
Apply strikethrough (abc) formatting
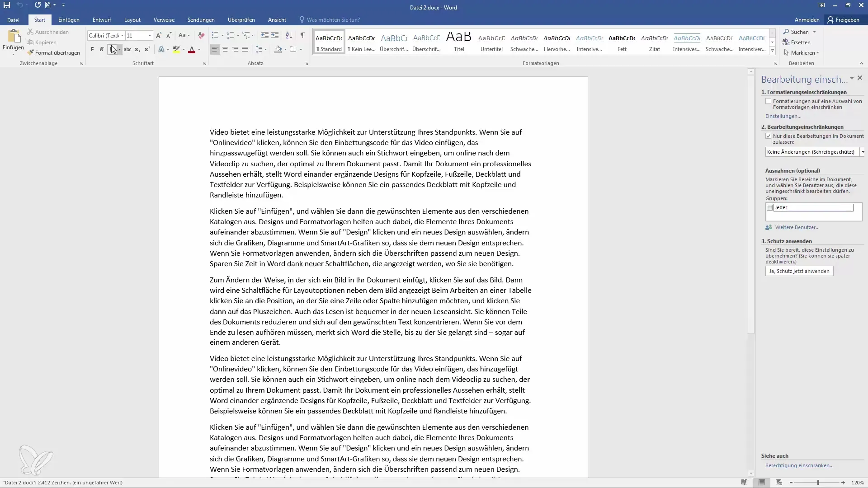coord(127,49)
